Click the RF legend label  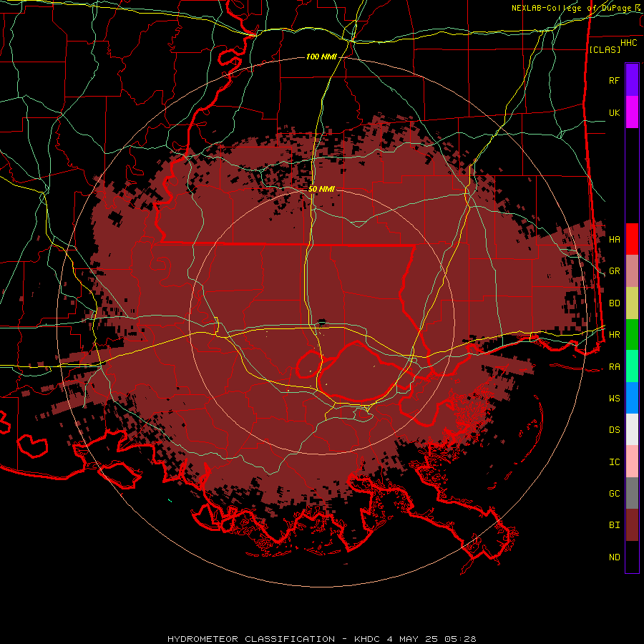[615, 80]
